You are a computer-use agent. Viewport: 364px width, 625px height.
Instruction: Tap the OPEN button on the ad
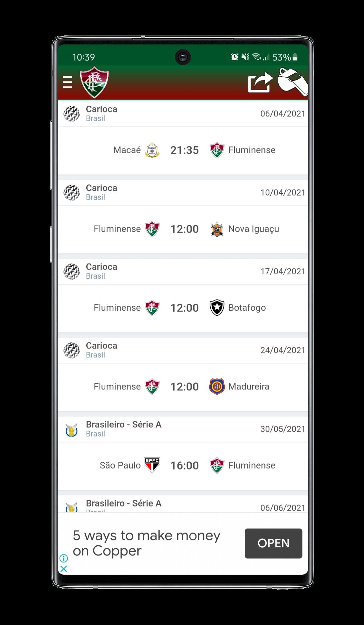click(273, 543)
